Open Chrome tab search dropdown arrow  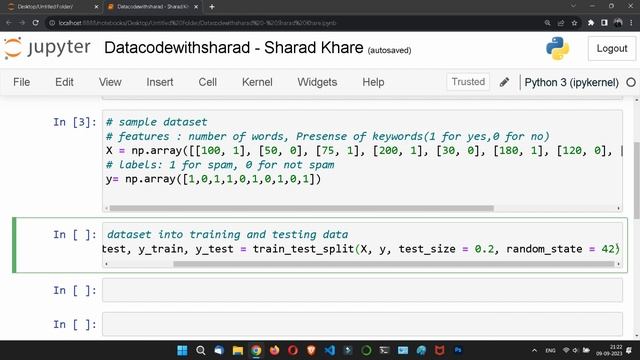573,6
